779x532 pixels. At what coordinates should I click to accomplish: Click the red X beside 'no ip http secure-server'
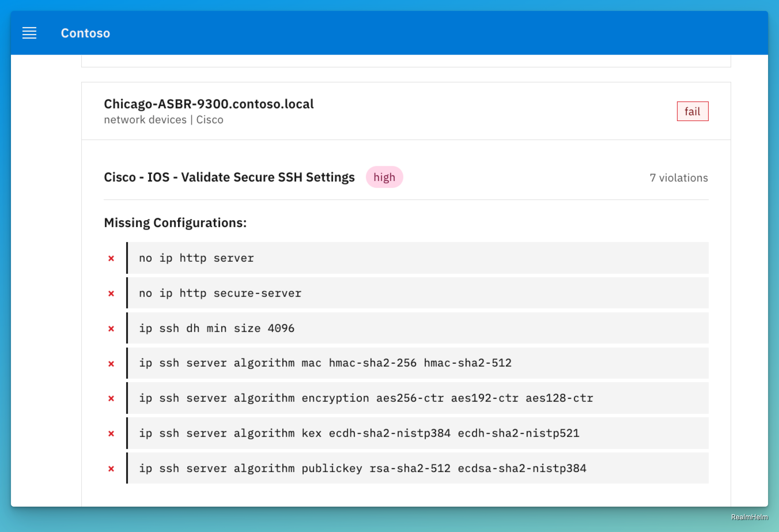coord(111,293)
